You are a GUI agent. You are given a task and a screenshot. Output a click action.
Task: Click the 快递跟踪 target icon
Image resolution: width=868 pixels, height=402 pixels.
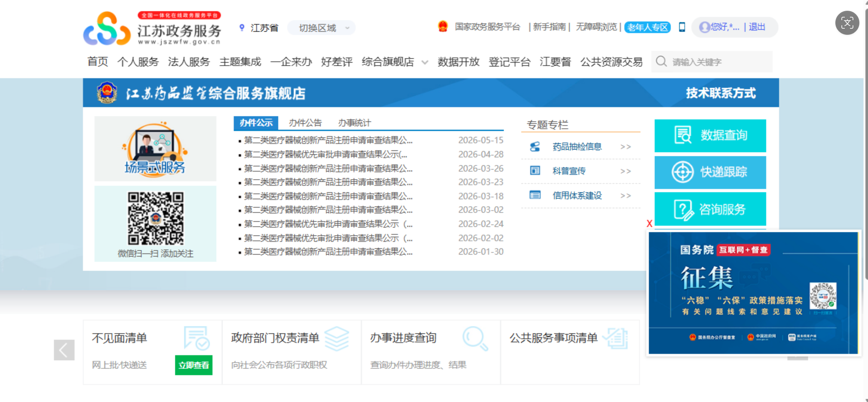tap(683, 172)
